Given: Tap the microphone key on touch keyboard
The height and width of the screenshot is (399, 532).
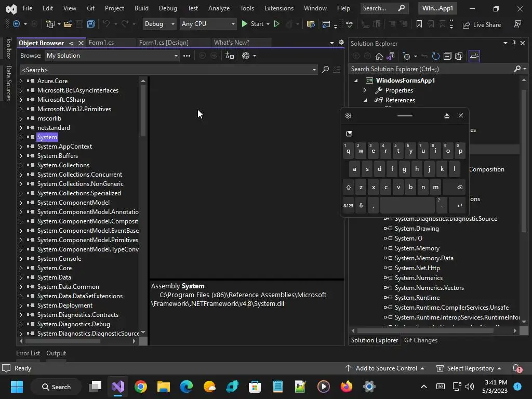Looking at the screenshot, I should [x=361, y=206].
